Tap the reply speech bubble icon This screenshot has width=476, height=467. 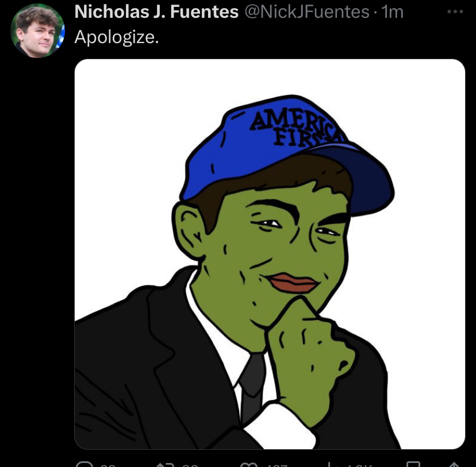tap(85, 464)
